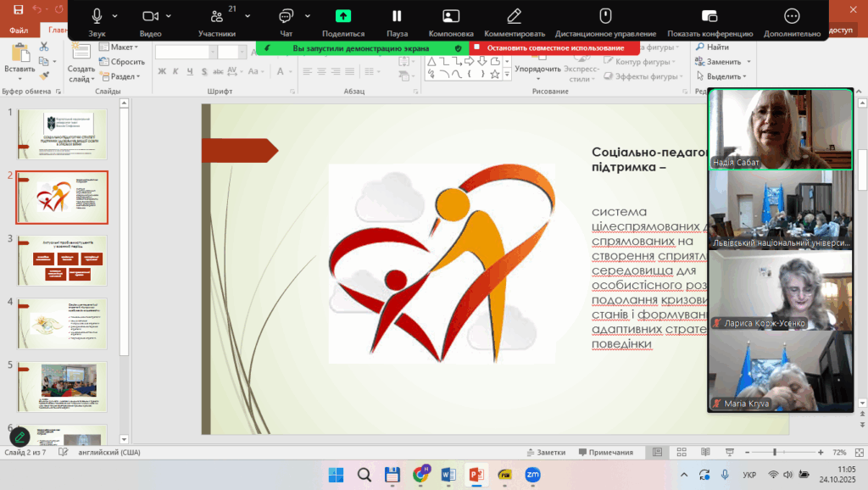868x490 pixels.
Task: Expand the arrow next to Звук
Action: 115,16
